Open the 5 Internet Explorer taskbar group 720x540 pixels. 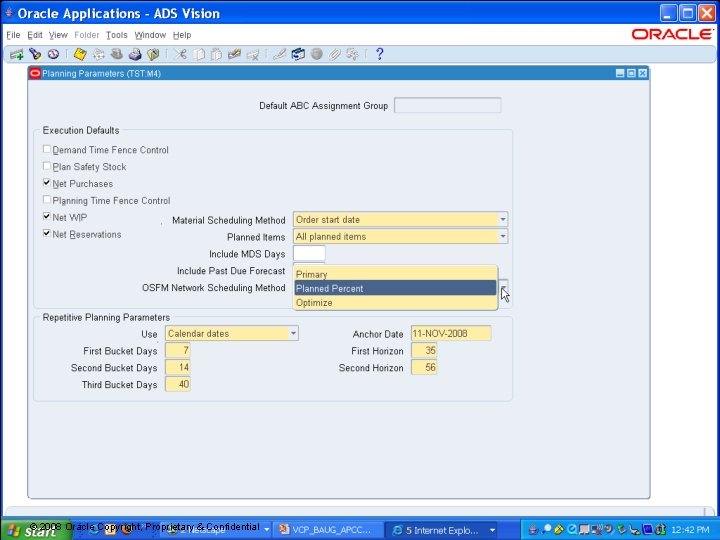[x=443, y=530]
